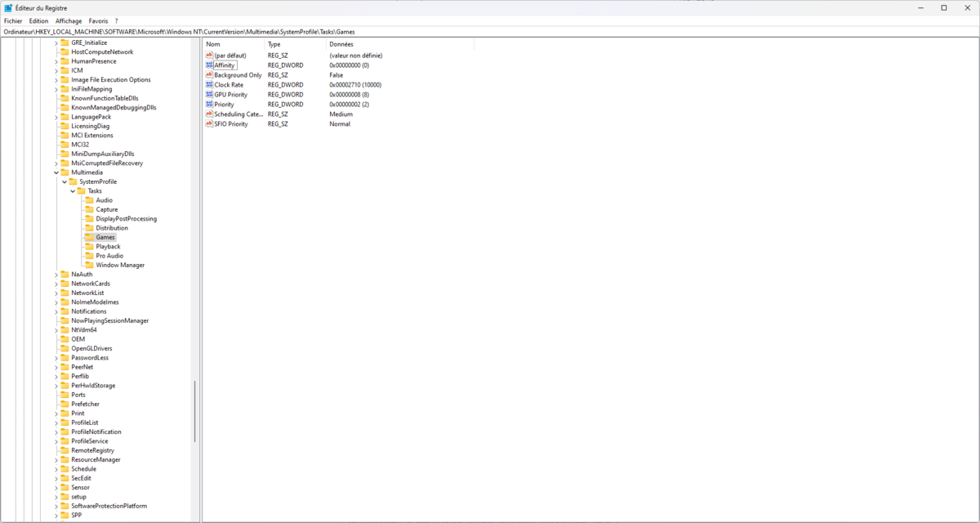Screen dimensions: 980x523
Task: Sort by the Nom column header
Action: coord(234,44)
